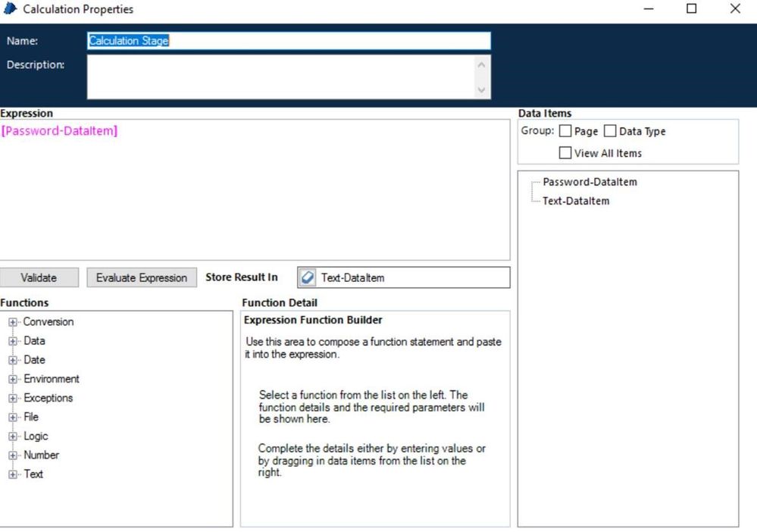Expand the Date functions category

pyautogui.click(x=13, y=360)
